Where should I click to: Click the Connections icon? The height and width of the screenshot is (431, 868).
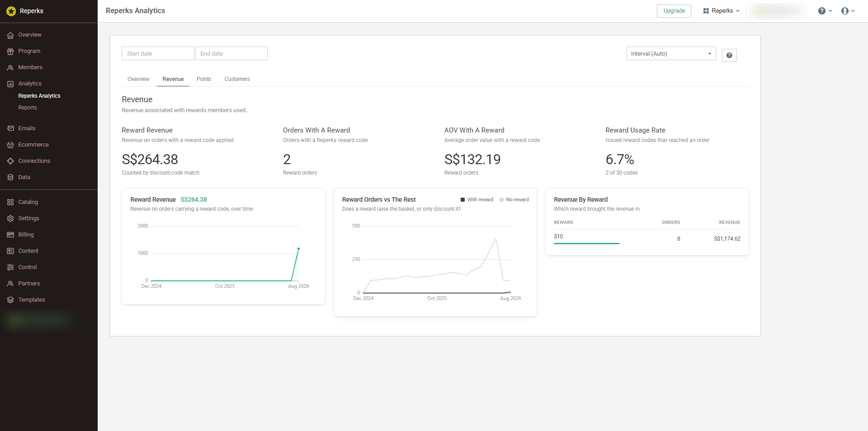[10, 161]
